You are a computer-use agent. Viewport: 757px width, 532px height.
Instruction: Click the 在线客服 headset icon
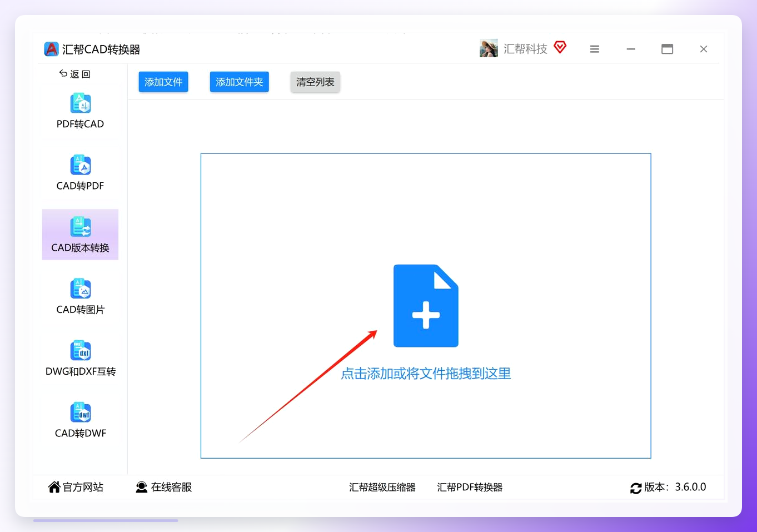point(142,487)
